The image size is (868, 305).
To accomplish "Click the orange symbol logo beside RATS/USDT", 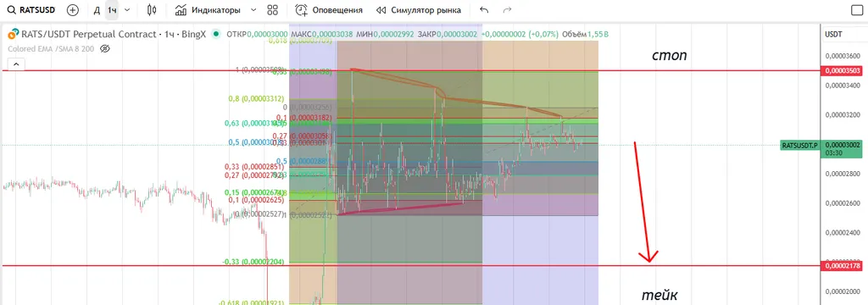I will click(13, 35).
